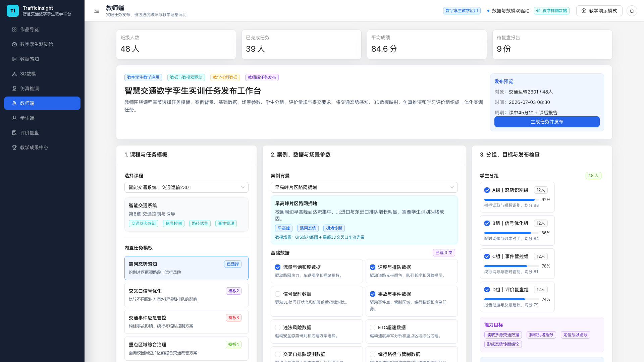Enable 教学演示模式 button

pos(599,11)
